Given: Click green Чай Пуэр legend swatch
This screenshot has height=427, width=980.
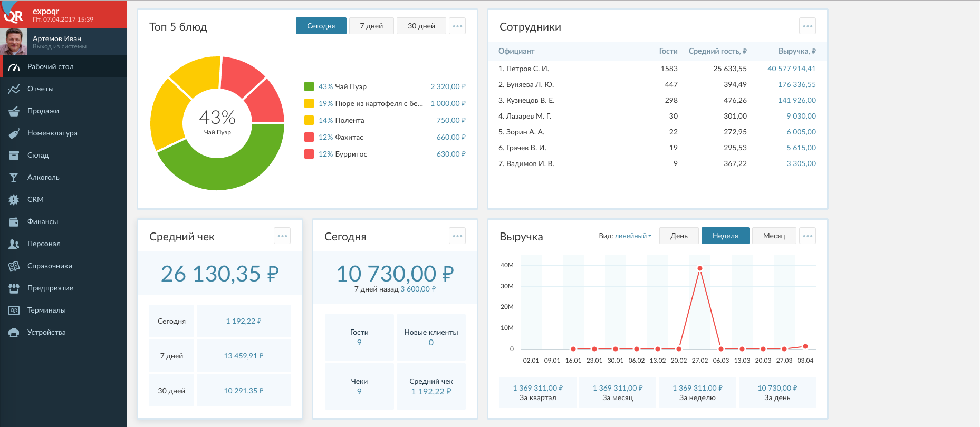Looking at the screenshot, I should (x=309, y=86).
